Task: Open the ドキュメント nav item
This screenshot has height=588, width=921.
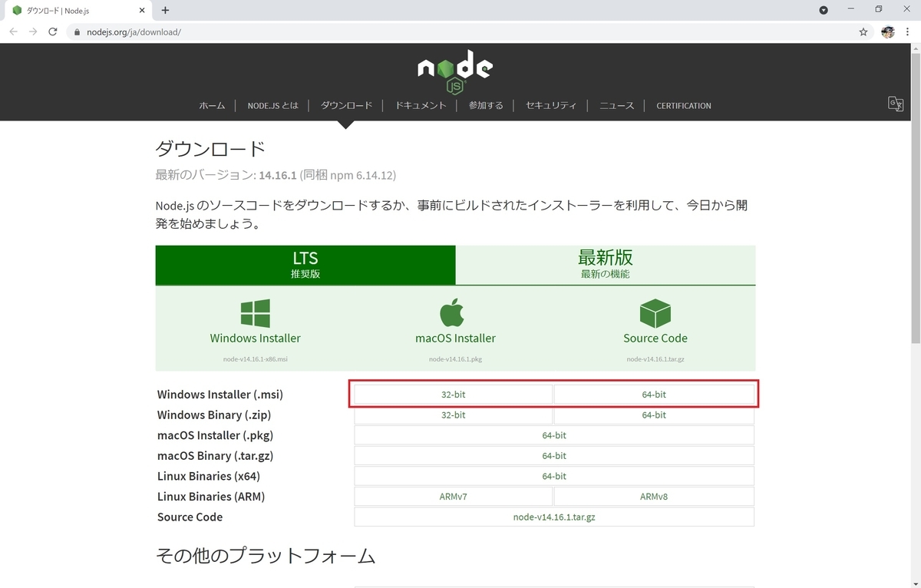Action: [x=421, y=105]
